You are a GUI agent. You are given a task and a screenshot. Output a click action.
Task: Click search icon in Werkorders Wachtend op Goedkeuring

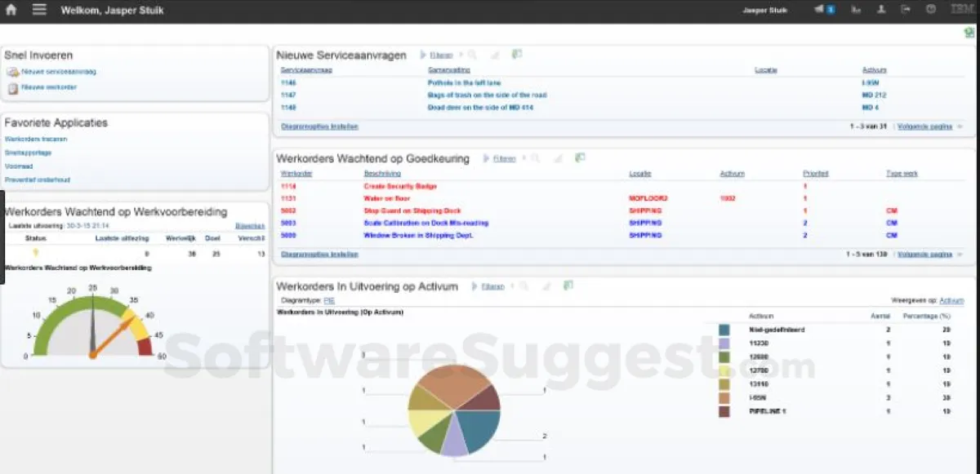536,158
